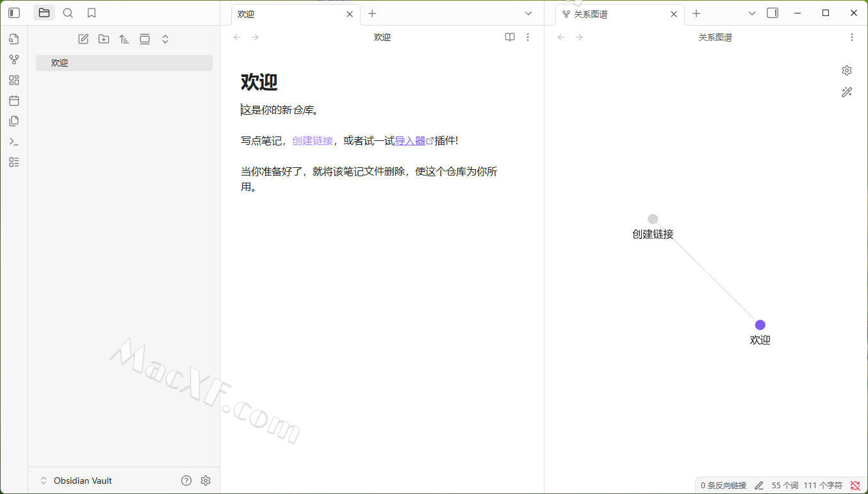Screen dimensions: 868x494
Task: Switch note to reading view
Action: [x=510, y=37]
